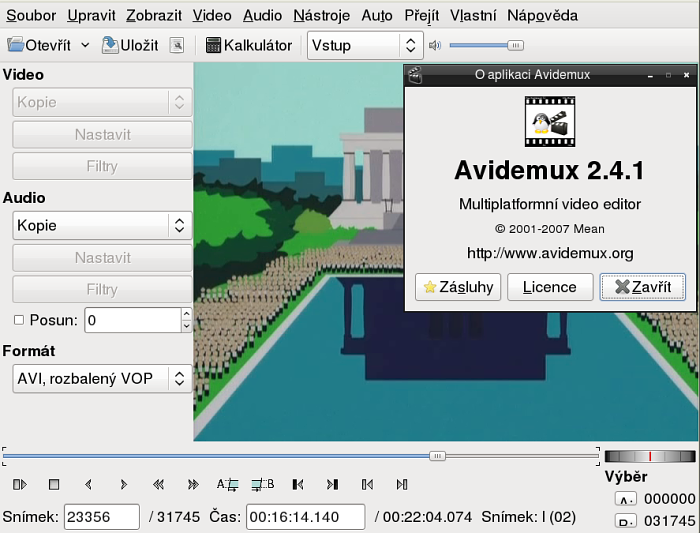Click the speaker volume icon
700x533 pixels.
point(434,45)
